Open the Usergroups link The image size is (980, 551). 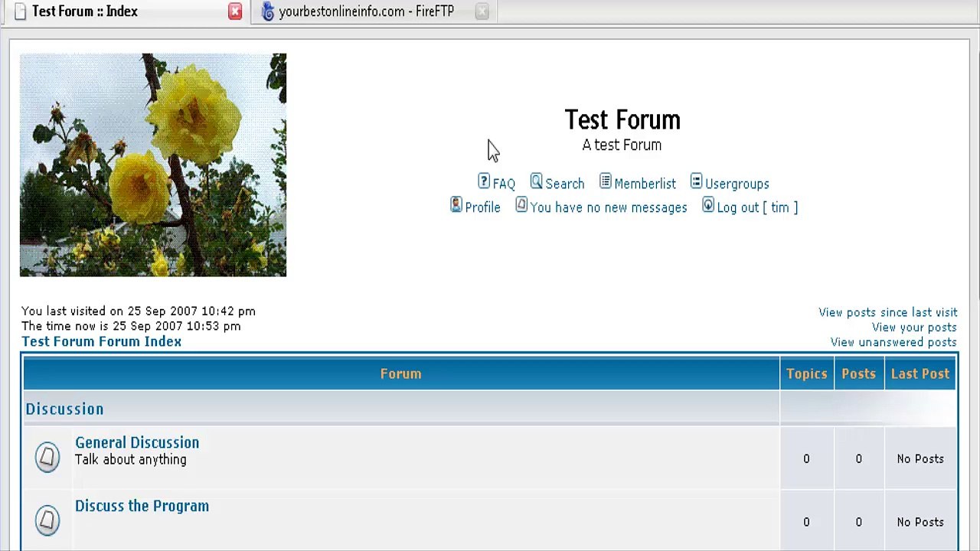tap(737, 184)
